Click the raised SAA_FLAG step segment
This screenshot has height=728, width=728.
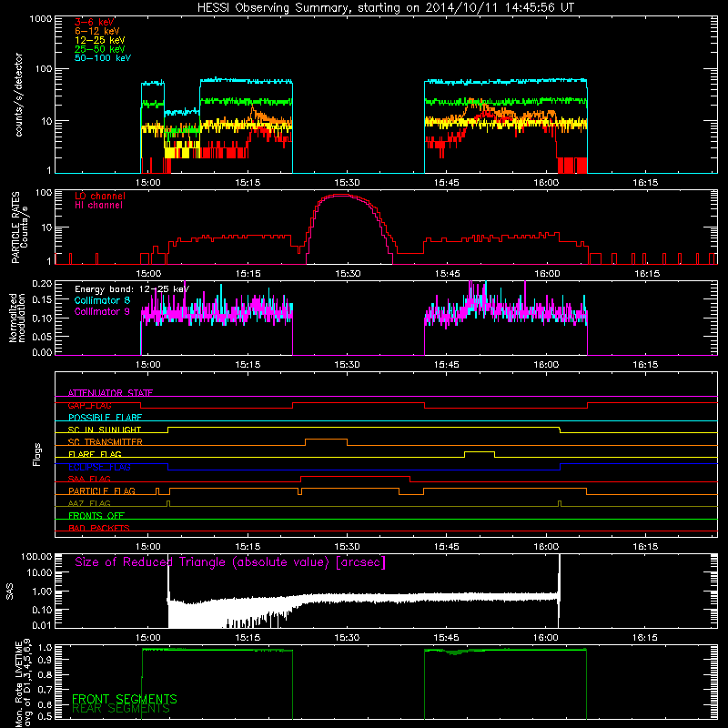355,476
